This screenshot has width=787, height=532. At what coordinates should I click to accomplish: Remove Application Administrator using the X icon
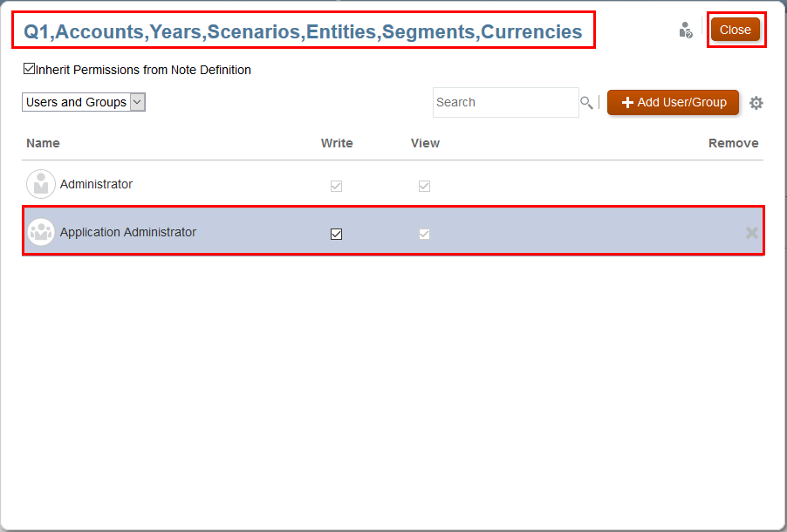751,233
